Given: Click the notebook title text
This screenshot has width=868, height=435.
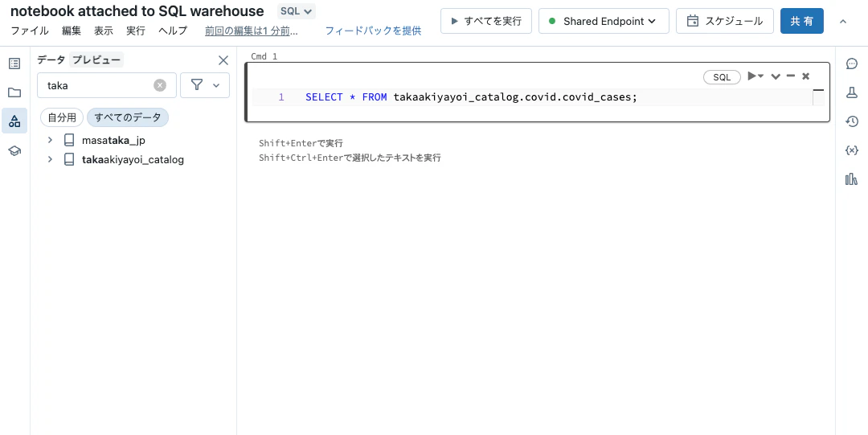Looking at the screenshot, I should 137,11.
